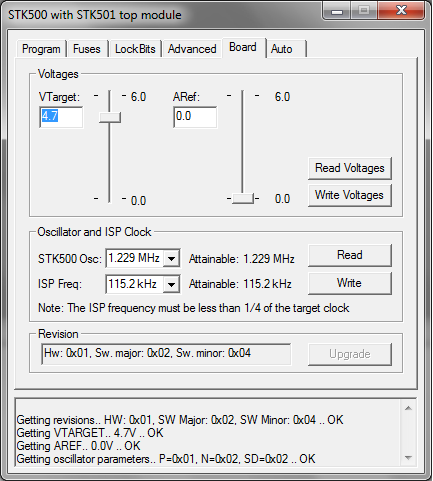Click the log scrollbar up arrow
The image size is (433, 481).
coord(408,408)
